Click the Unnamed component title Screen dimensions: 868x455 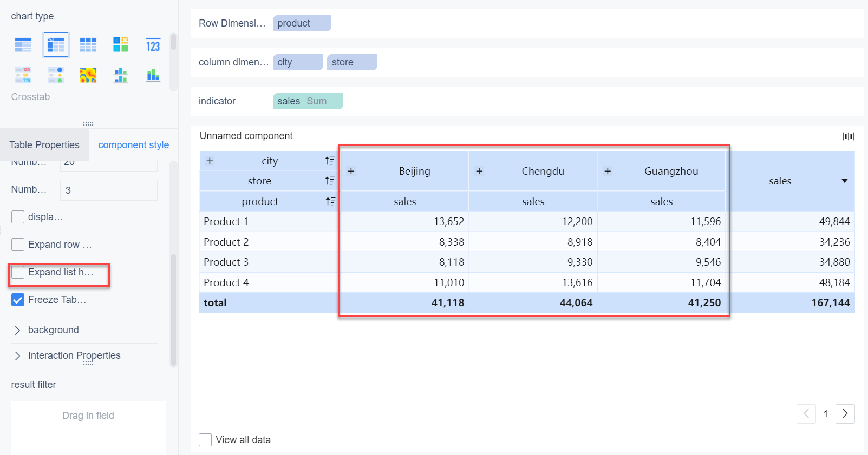click(246, 136)
